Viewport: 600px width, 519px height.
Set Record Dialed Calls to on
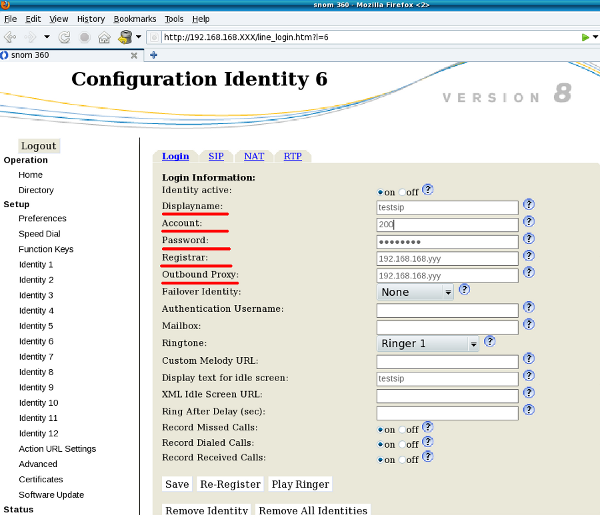[380, 445]
